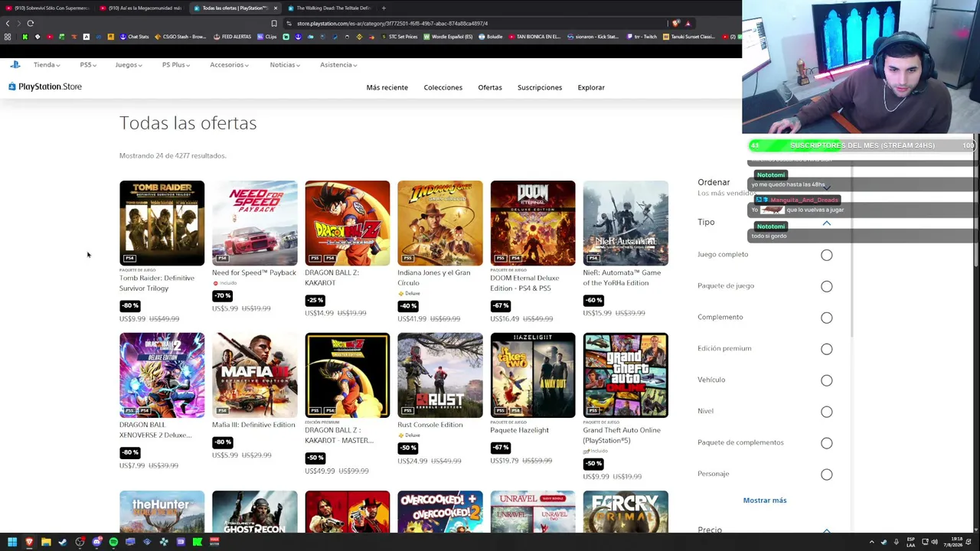Expand the PS5 dropdown menu
The image size is (980, 551).
coord(88,65)
